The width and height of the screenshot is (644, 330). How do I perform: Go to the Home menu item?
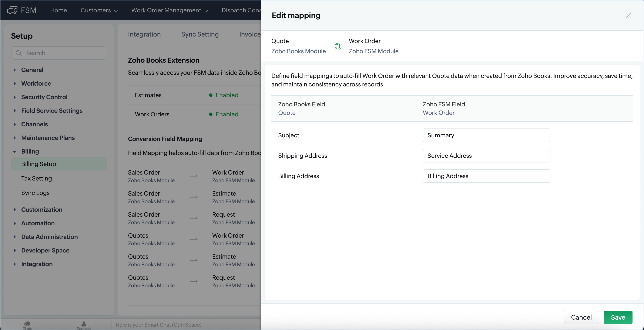point(58,10)
